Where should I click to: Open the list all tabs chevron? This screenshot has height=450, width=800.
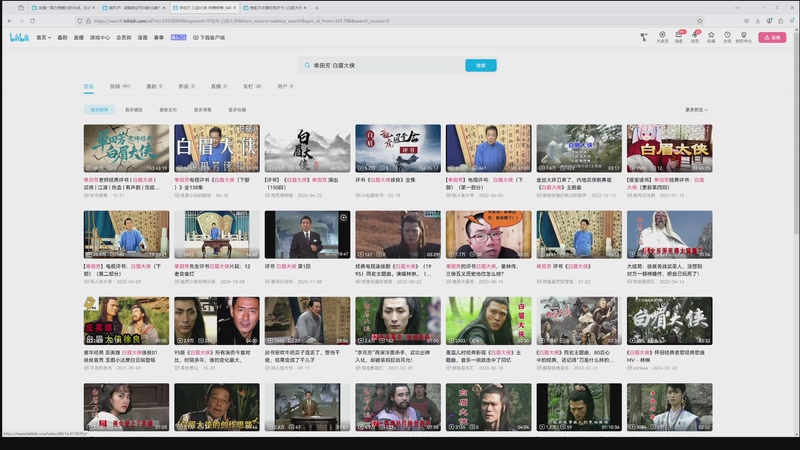[x=737, y=8]
